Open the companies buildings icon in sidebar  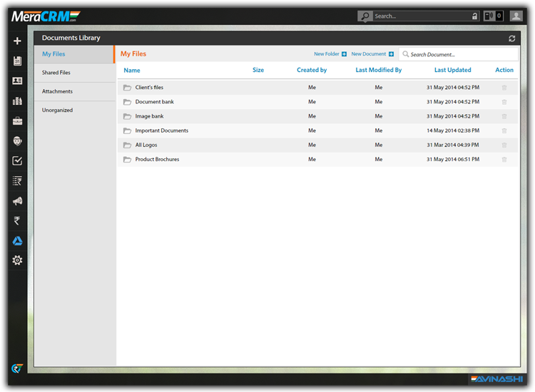tap(17, 101)
